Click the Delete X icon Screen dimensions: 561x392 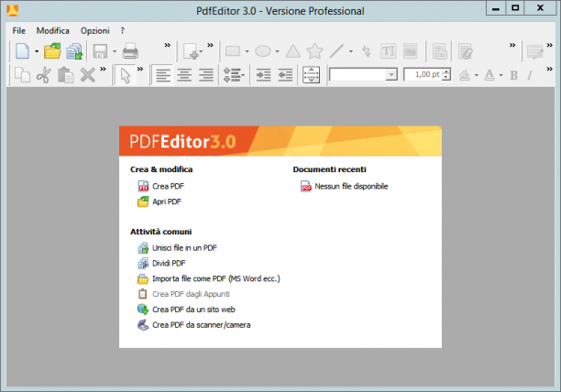(x=88, y=75)
